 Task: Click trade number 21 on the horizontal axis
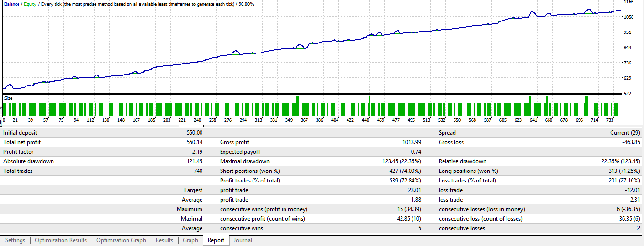click(x=15, y=120)
